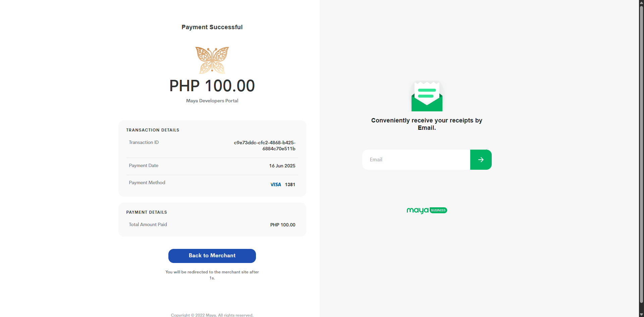Viewport: 644px width, 317px height.
Task: Click the Maya Business logo
Action: [427, 210]
